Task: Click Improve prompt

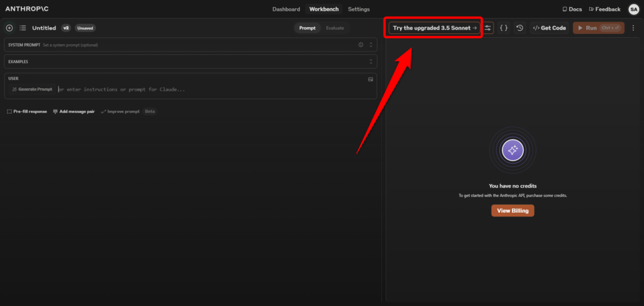Action: click(120, 111)
